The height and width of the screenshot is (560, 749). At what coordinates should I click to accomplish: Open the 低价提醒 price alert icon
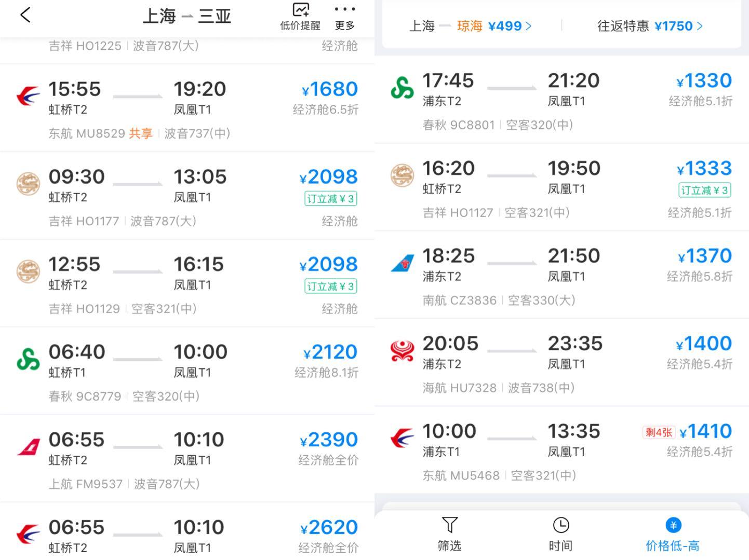tap(300, 10)
